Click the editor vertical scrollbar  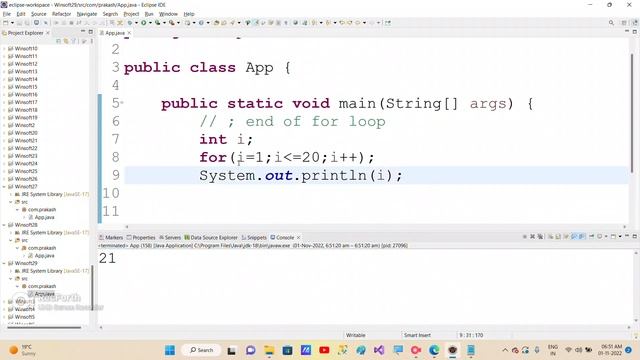click(x=632, y=112)
